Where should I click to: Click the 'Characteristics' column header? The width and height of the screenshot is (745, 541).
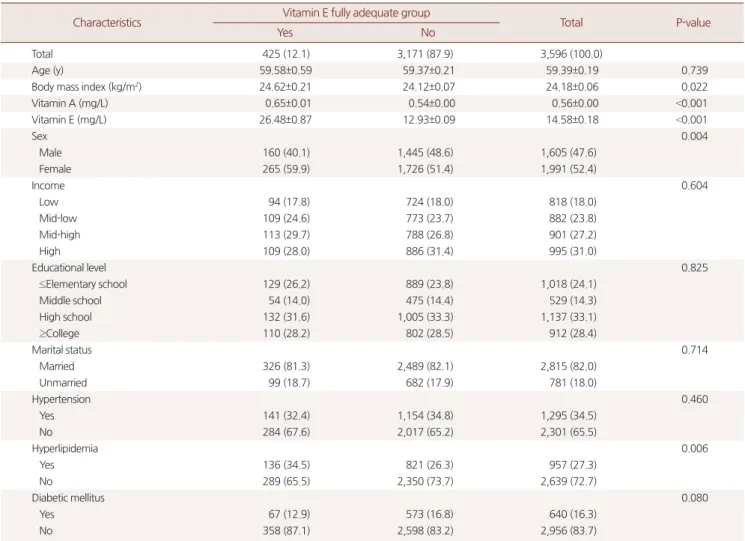coord(107,22)
